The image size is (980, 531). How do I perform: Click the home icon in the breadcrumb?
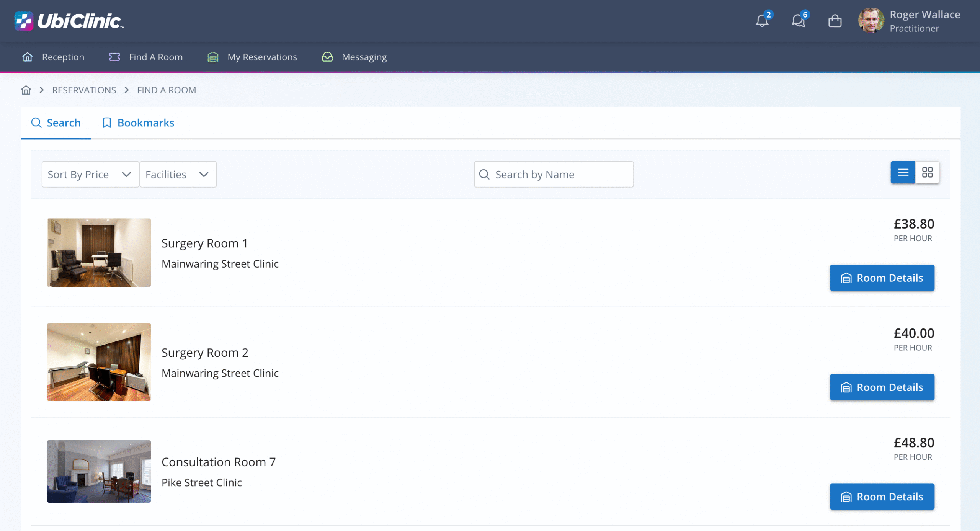coord(26,90)
